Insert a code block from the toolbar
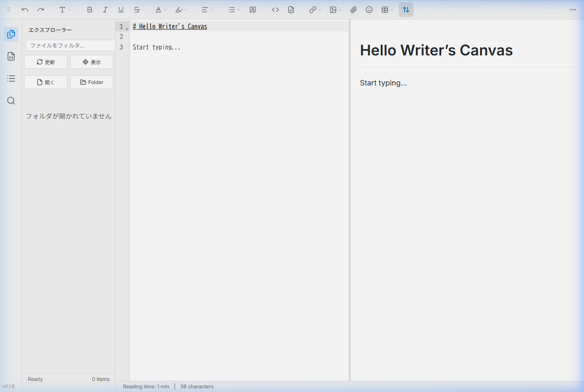Image resolution: width=584 pixels, height=392 pixels. pyautogui.click(x=291, y=10)
